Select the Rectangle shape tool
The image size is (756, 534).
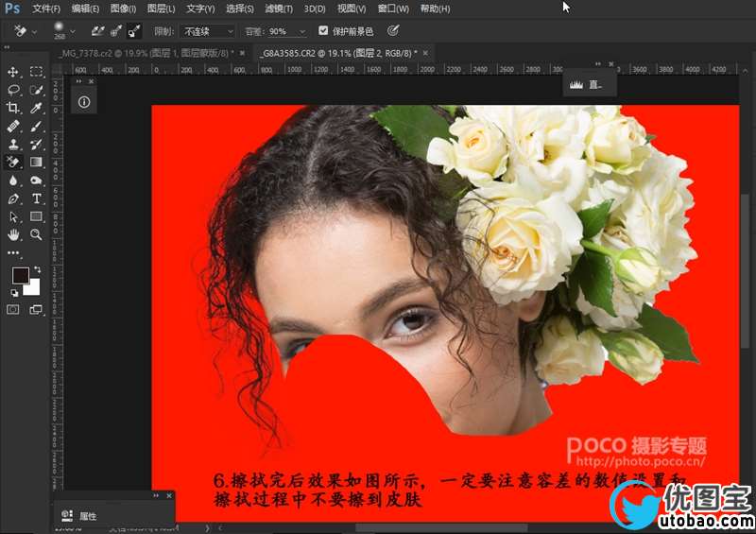[36, 216]
